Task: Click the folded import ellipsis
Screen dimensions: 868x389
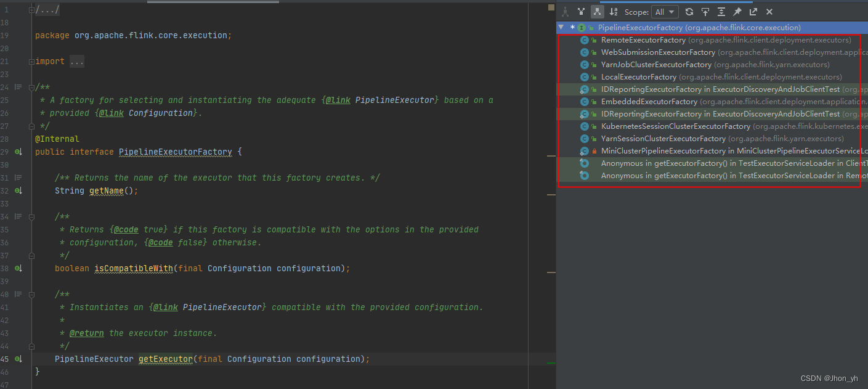Action: click(x=76, y=61)
